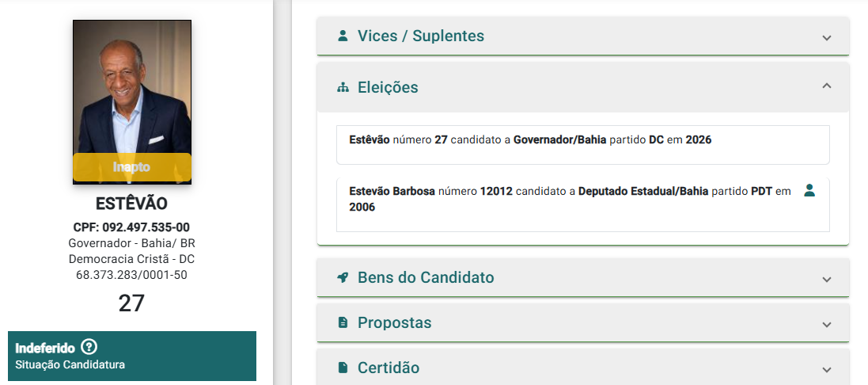Select the 2006 Deputado Estadual election entry

point(583,204)
